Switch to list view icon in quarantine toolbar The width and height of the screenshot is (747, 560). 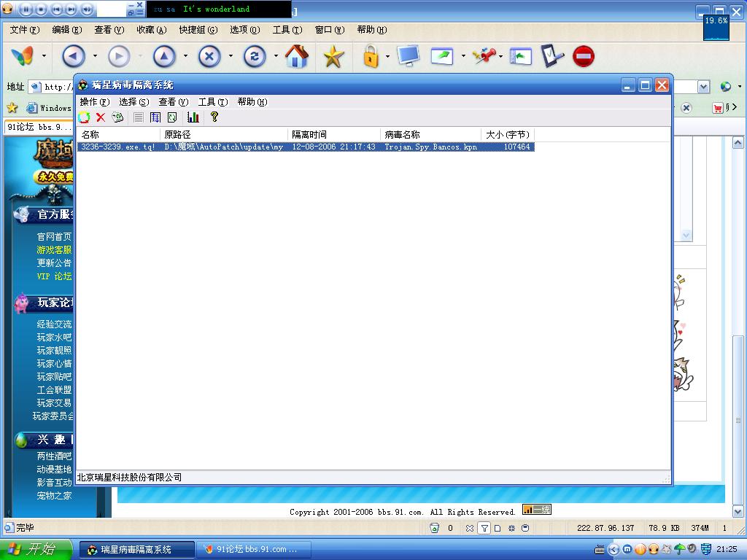coord(139,117)
